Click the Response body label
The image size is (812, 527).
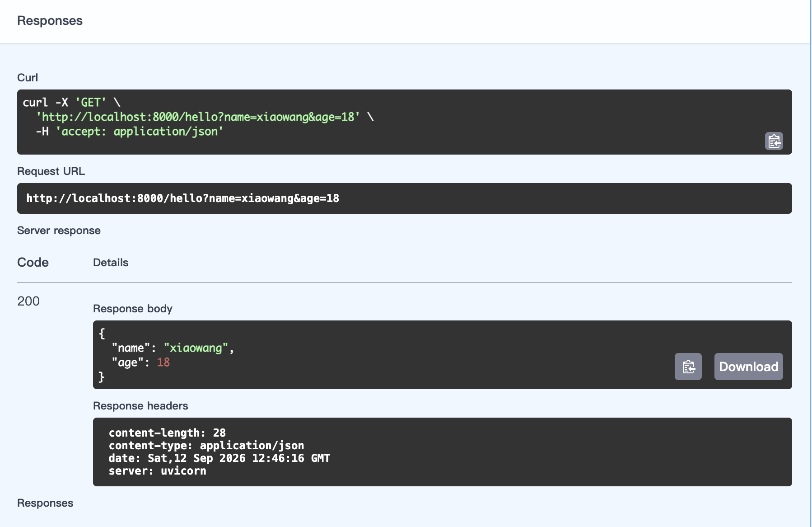pyautogui.click(x=133, y=309)
